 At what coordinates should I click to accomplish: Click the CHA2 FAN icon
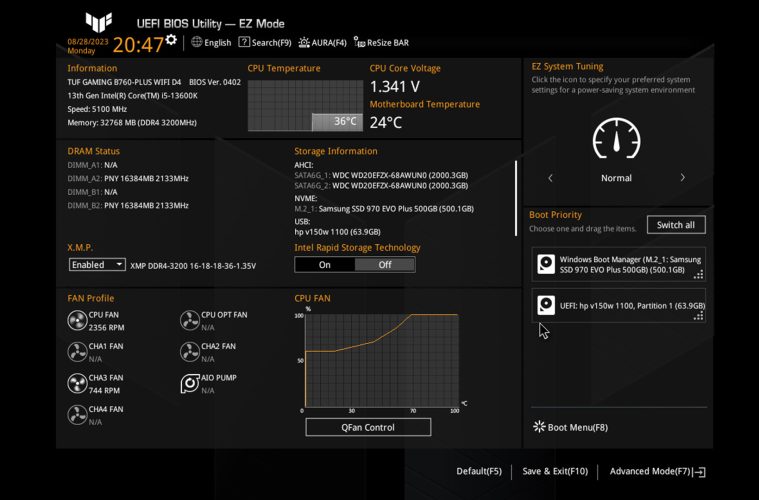[x=190, y=352]
